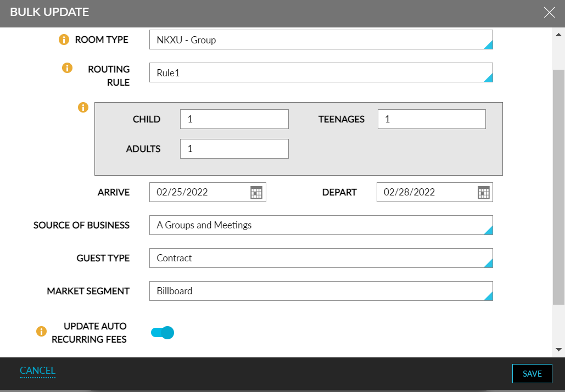Click the Arrive date text field
Image resolution: width=565 pixels, height=392 pixels.
pyautogui.click(x=198, y=192)
